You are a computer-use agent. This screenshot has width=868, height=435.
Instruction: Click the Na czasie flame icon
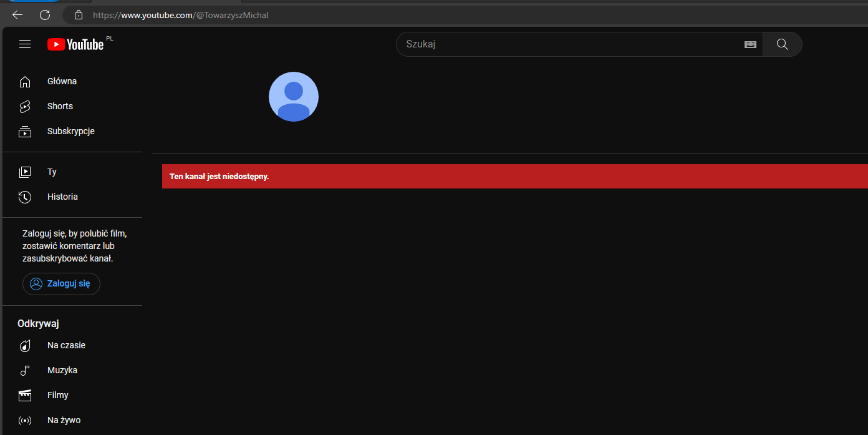(25, 346)
